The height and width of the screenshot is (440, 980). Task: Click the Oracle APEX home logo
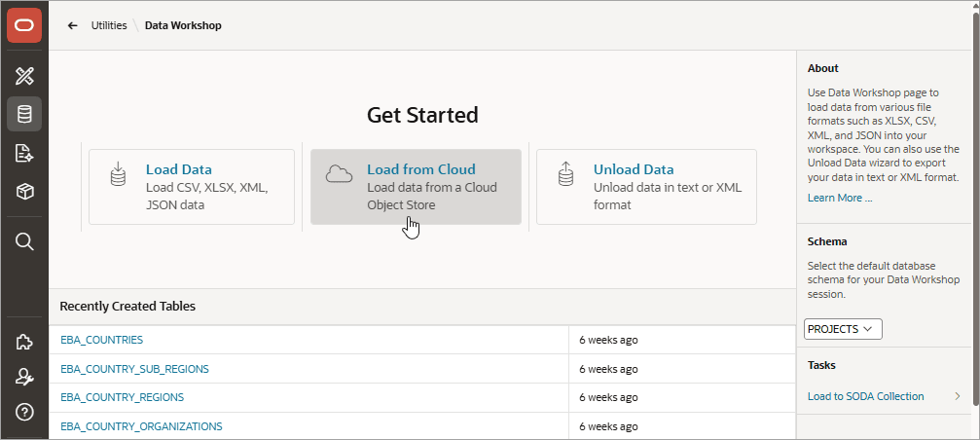click(24, 25)
